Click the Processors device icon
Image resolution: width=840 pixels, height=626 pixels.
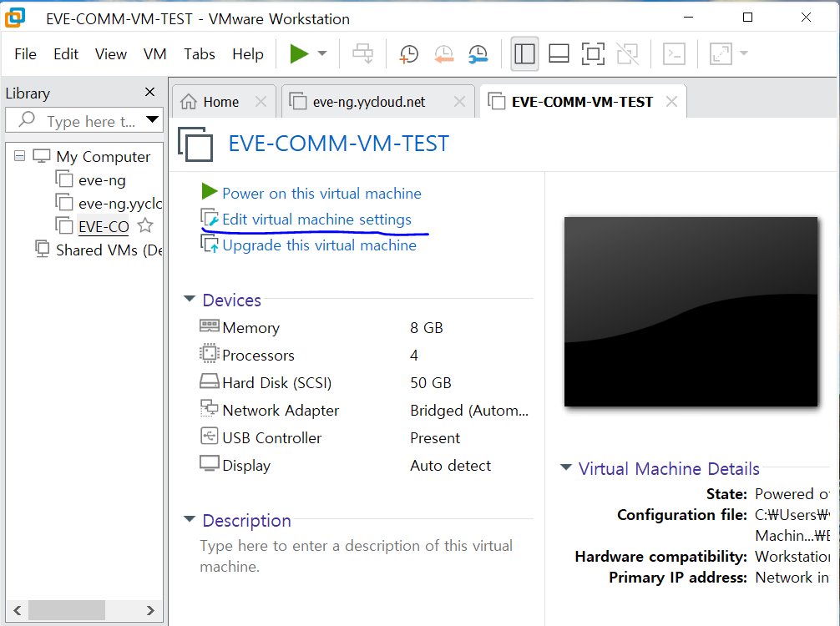point(209,354)
